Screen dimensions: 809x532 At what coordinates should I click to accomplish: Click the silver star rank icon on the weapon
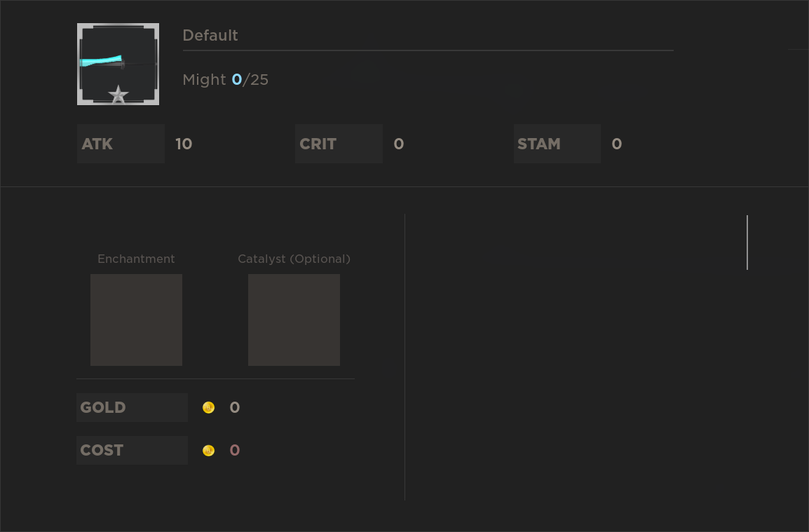pyautogui.click(x=118, y=93)
